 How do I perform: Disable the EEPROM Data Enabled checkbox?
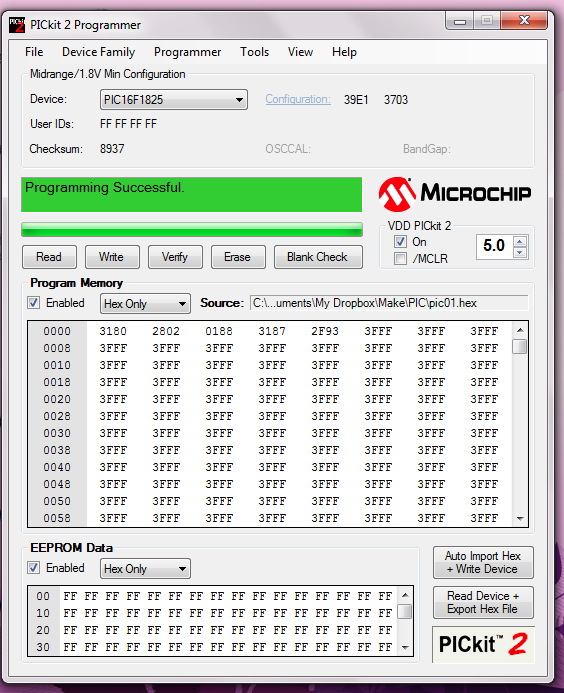pyautogui.click(x=34, y=568)
